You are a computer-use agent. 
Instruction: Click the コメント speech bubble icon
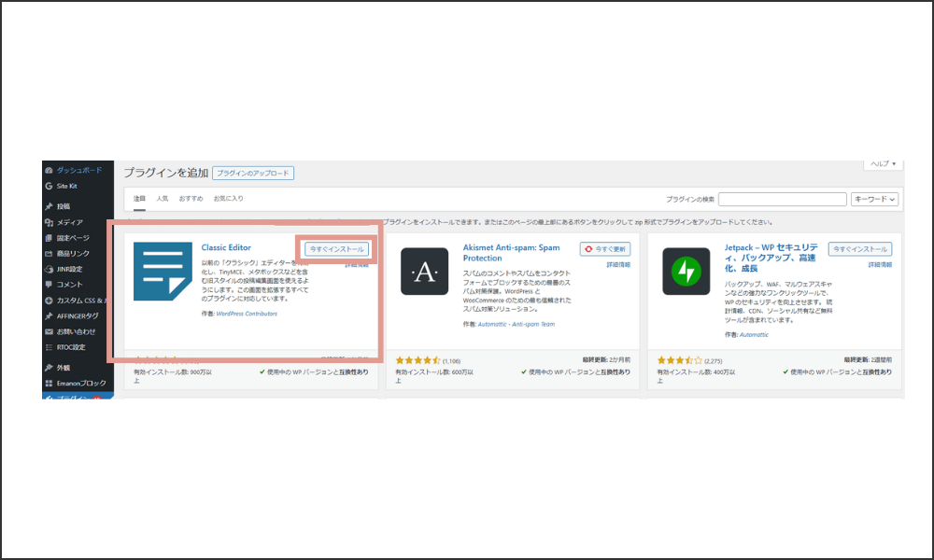49,285
